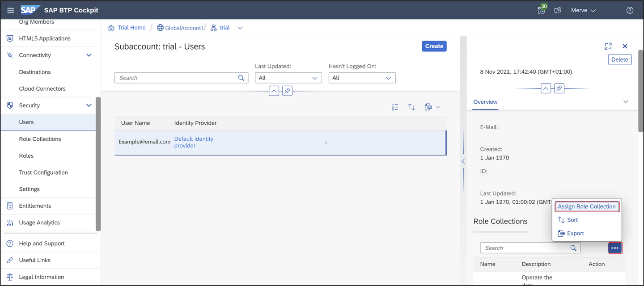Click the magnifier icon in users search
The height and width of the screenshot is (286, 644).
(x=241, y=78)
